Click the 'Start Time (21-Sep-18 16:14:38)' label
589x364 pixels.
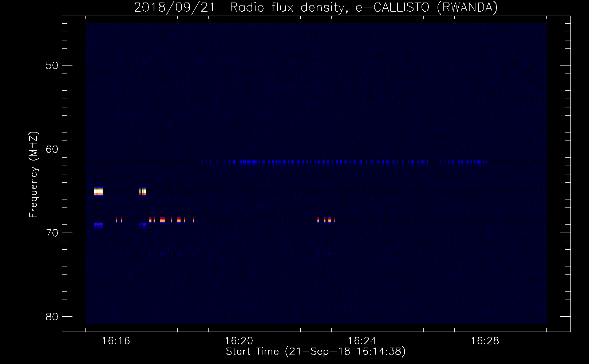(316, 351)
